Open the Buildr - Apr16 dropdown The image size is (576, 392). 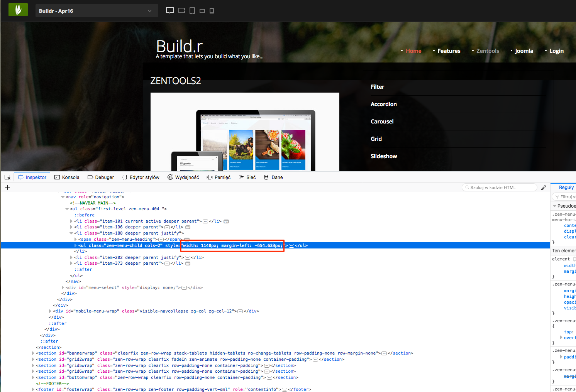pyautogui.click(x=97, y=11)
